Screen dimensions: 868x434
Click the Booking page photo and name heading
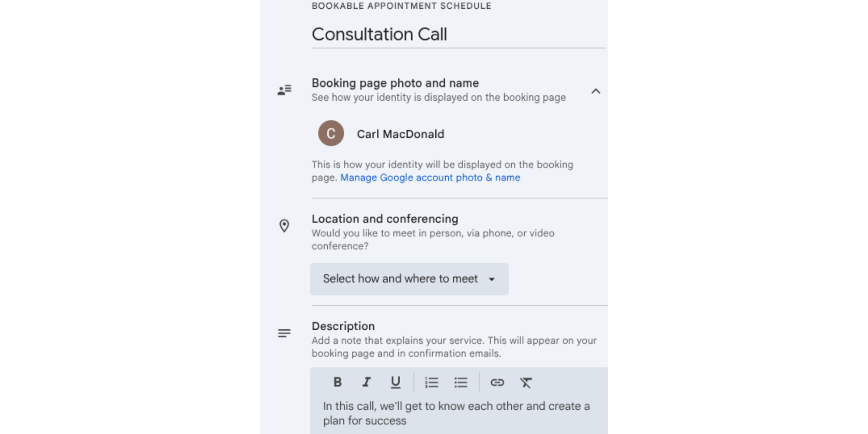point(395,83)
